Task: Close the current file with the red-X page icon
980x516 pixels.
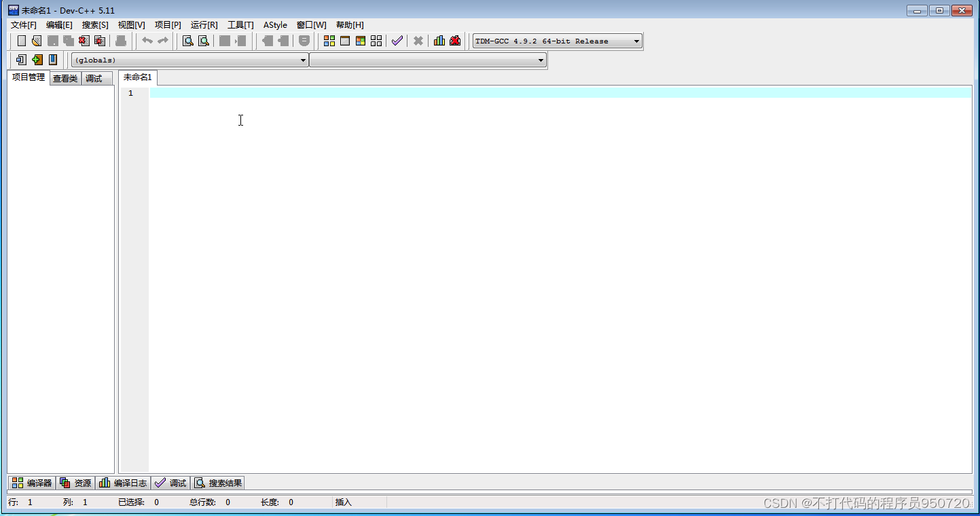Action: (x=84, y=41)
